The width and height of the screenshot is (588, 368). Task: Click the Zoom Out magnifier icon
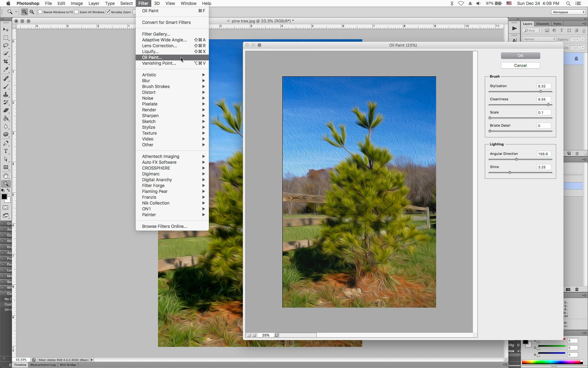click(32, 12)
